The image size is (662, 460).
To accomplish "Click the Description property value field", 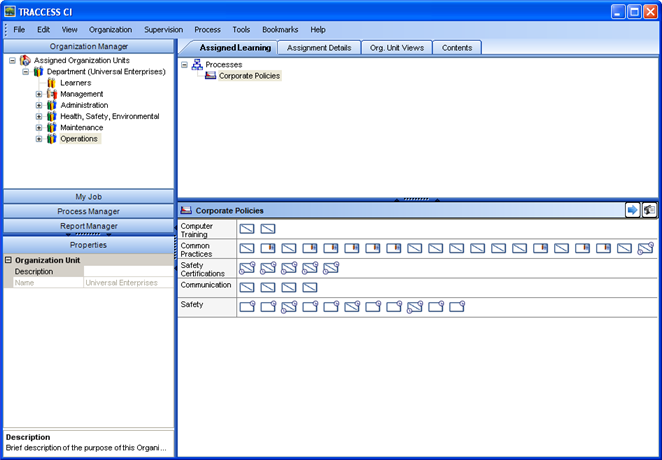I will [x=128, y=271].
